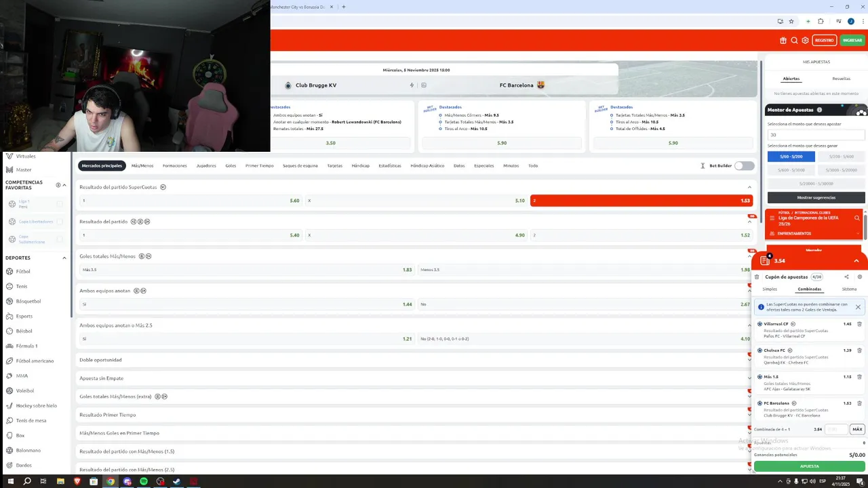Select the S/200 - S/600 winnings range
Image resolution: width=868 pixels, height=488 pixels.
(x=841, y=157)
